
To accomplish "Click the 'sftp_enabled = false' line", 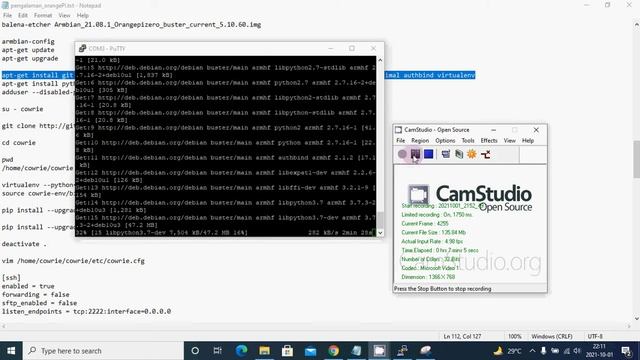I will click(39, 303).
